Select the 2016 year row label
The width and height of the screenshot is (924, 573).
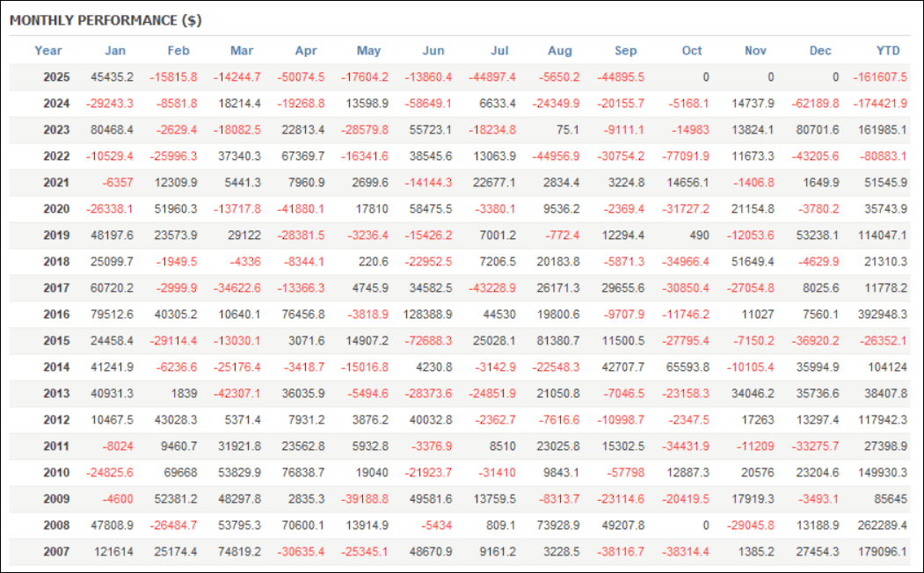pos(56,315)
